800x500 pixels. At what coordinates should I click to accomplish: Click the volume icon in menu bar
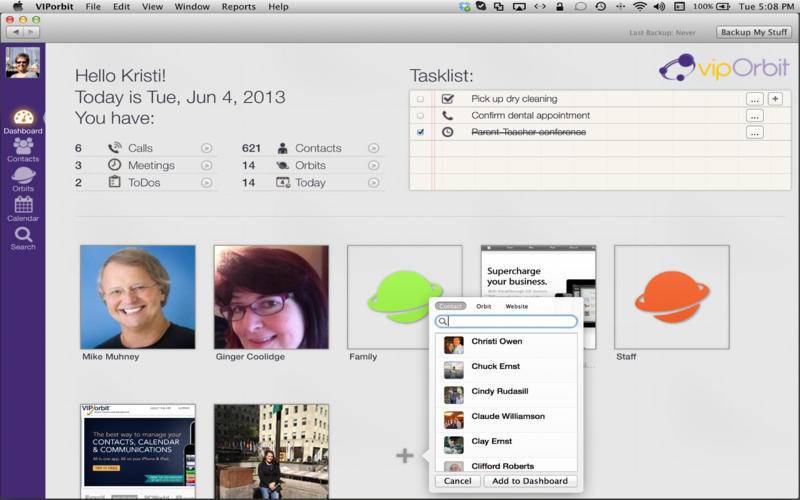click(x=659, y=7)
